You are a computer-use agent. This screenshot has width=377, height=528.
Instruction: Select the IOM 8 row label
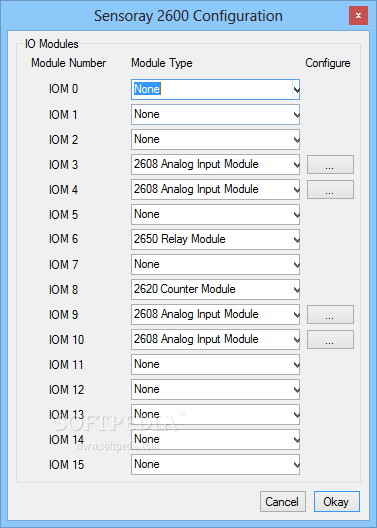pos(63,289)
